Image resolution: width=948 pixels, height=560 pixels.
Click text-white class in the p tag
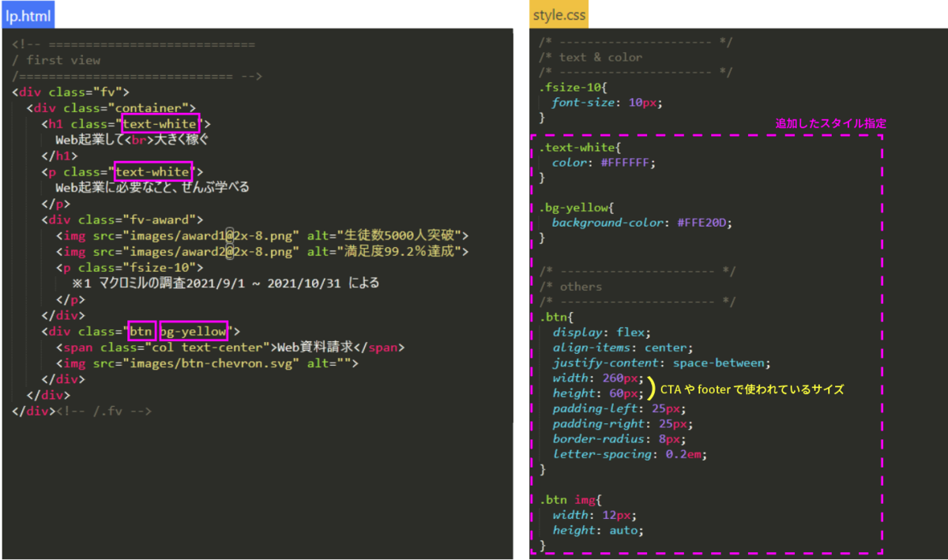(153, 171)
